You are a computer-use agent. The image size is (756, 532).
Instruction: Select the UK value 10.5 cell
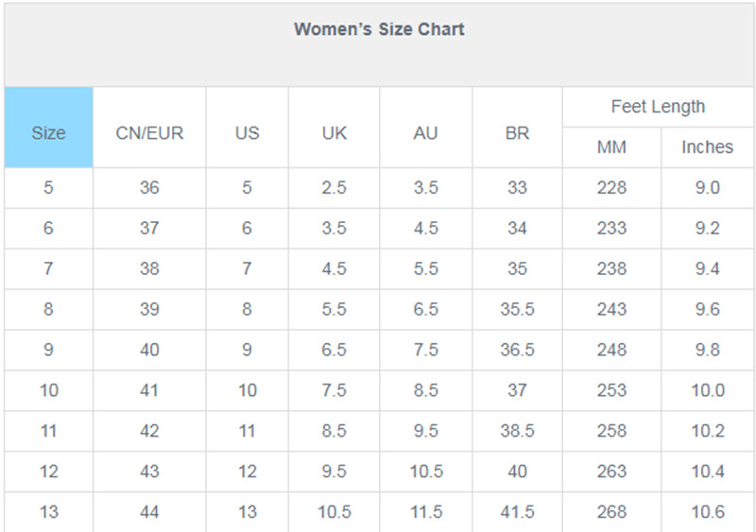tap(335, 512)
